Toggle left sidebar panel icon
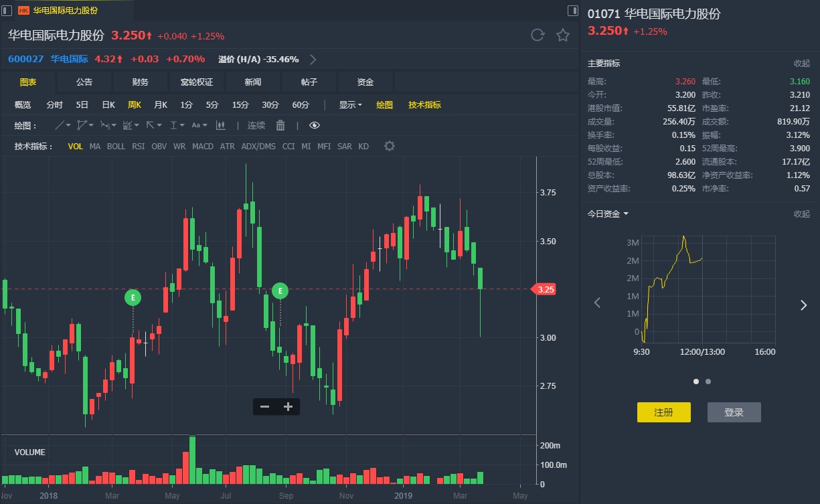This screenshot has width=820, height=504. (7, 10)
